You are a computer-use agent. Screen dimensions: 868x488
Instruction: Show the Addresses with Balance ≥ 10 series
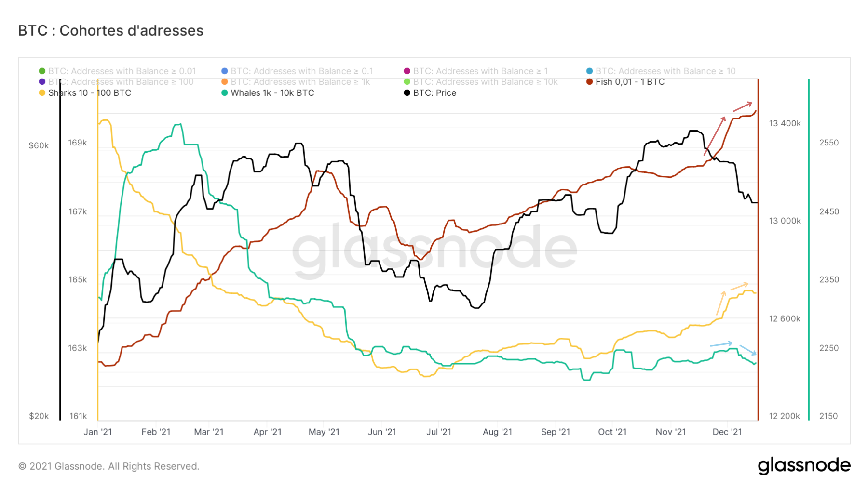coord(665,71)
